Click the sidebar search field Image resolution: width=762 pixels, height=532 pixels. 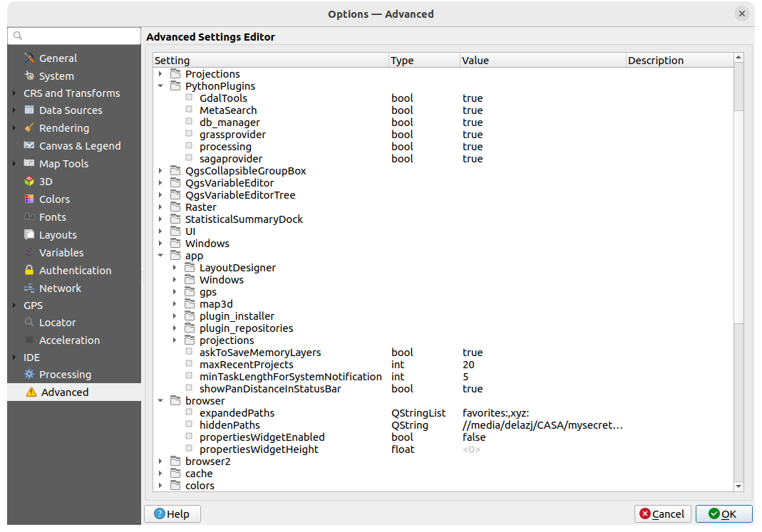[x=73, y=36]
